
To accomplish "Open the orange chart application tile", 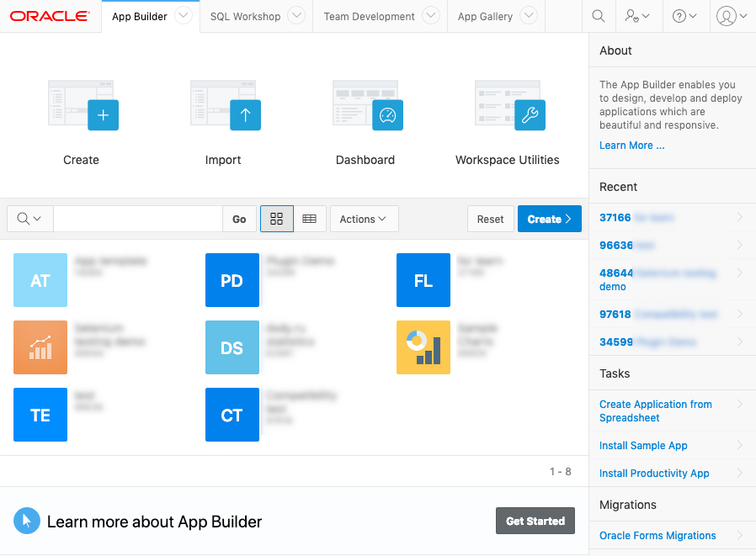I will pyautogui.click(x=40, y=347).
